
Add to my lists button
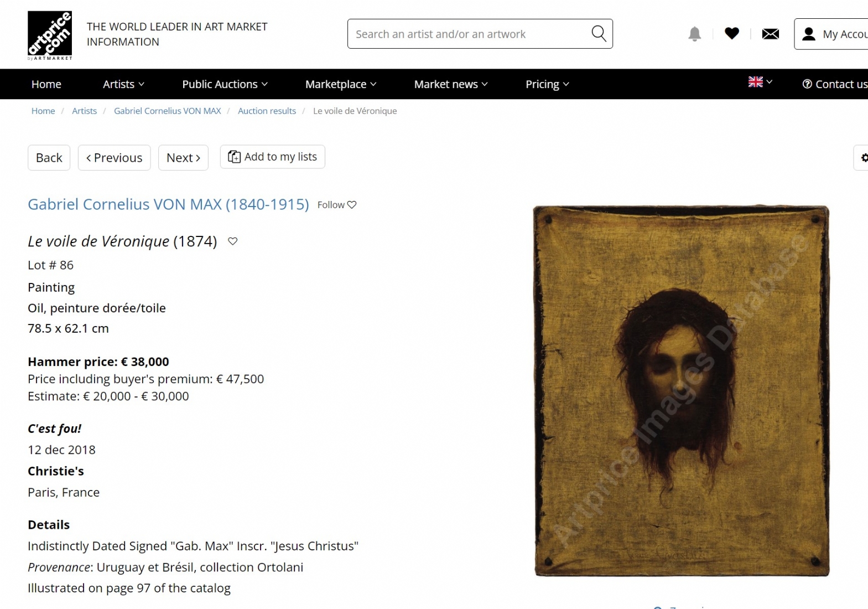click(x=273, y=157)
